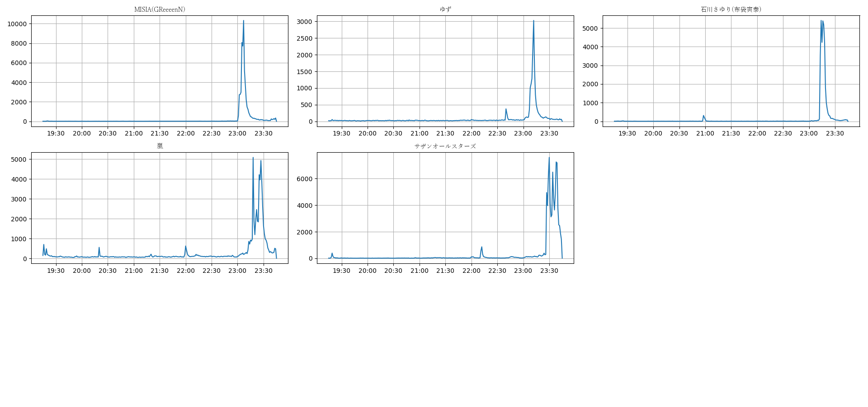Click the 22:30 x-axis label in ゆず chart

tap(497, 133)
